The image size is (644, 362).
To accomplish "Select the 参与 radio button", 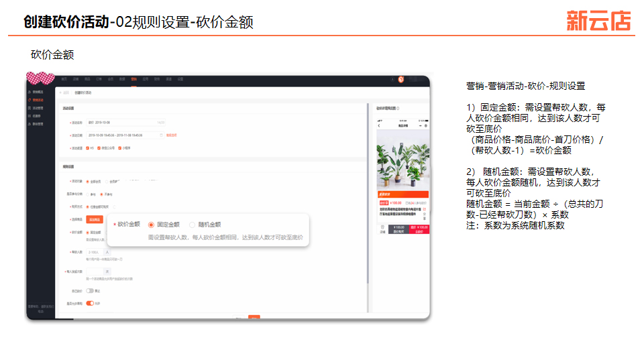I will 87,194.
